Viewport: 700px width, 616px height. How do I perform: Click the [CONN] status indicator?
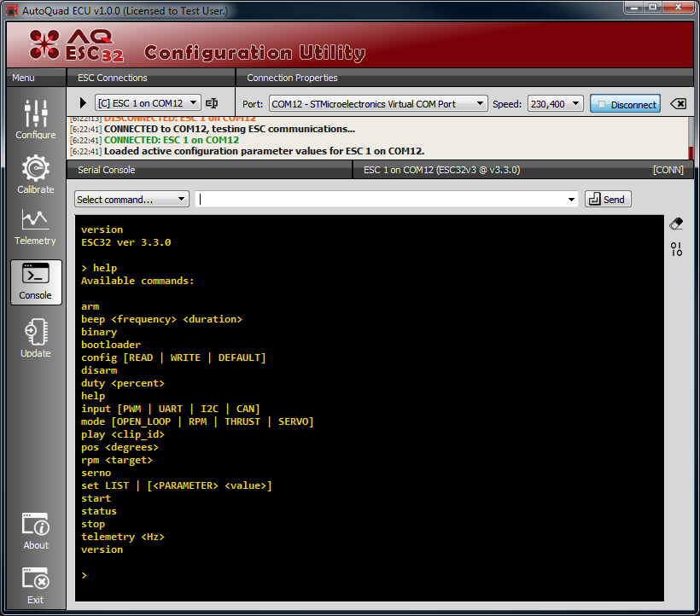[x=668, y=170]
